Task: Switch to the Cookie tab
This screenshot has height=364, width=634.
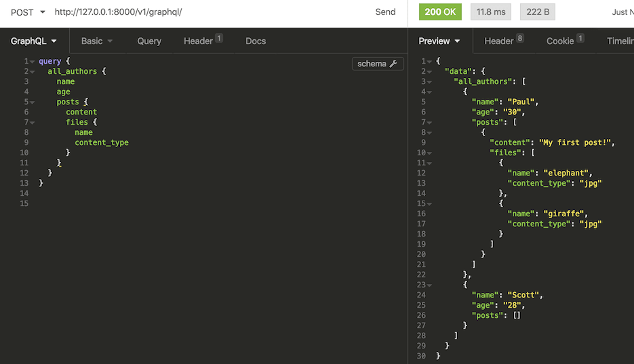Action: coord(565,41)
